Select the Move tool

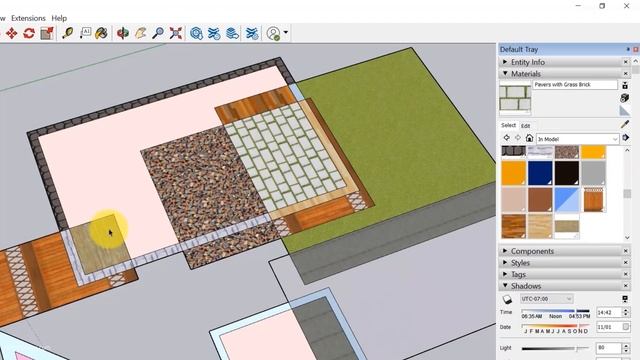[x=11, y=33]
